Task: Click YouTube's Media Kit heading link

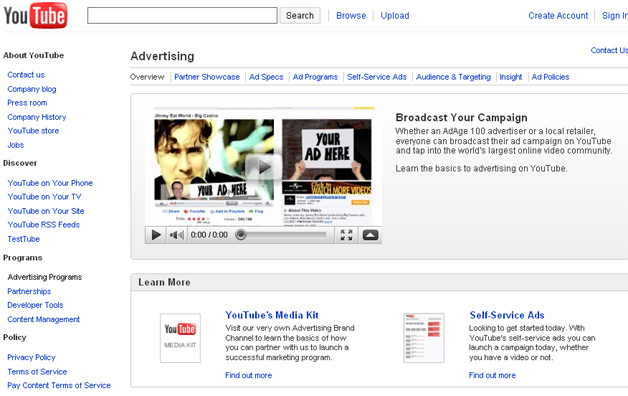Action: tap(272, 315)
